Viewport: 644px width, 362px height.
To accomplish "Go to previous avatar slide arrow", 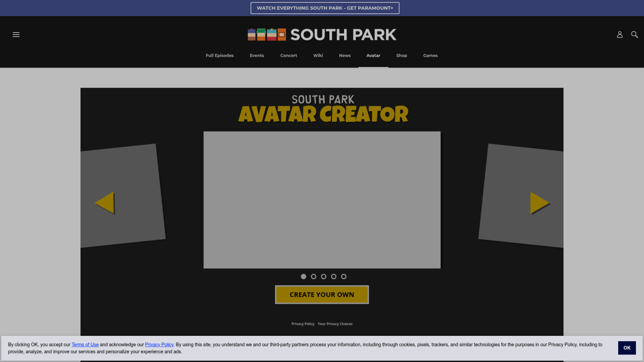I will [105, 203].
